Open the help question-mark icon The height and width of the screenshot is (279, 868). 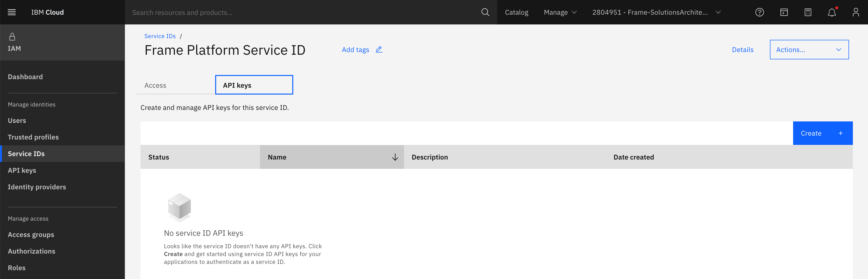(x=760, y=12)
